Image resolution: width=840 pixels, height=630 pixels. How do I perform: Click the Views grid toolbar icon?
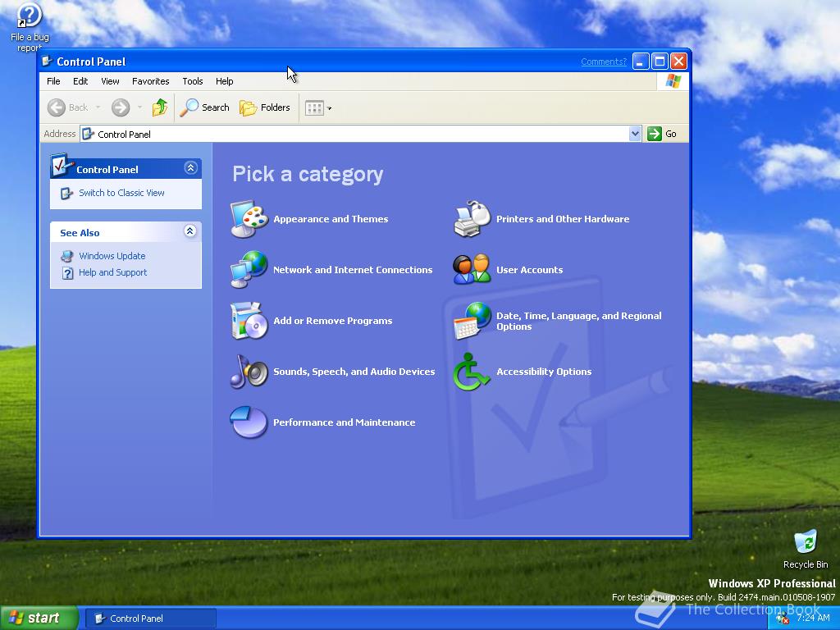pos(314,108)
